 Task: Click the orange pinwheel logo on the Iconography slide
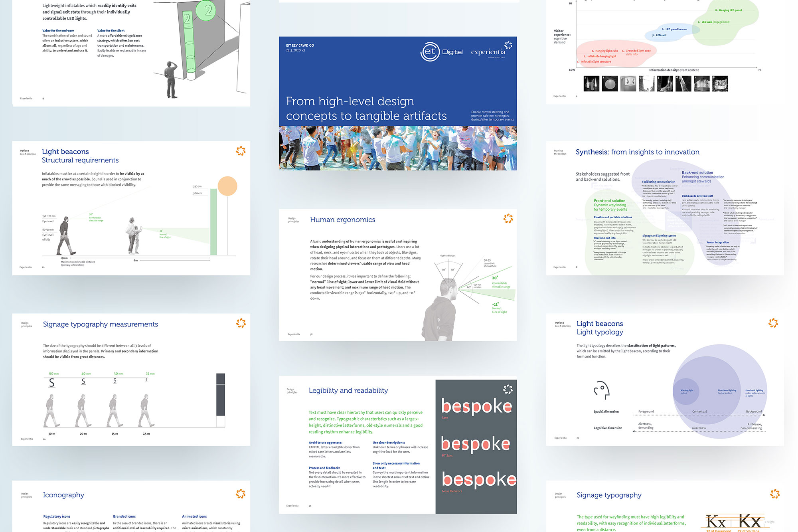coord(240,494)
